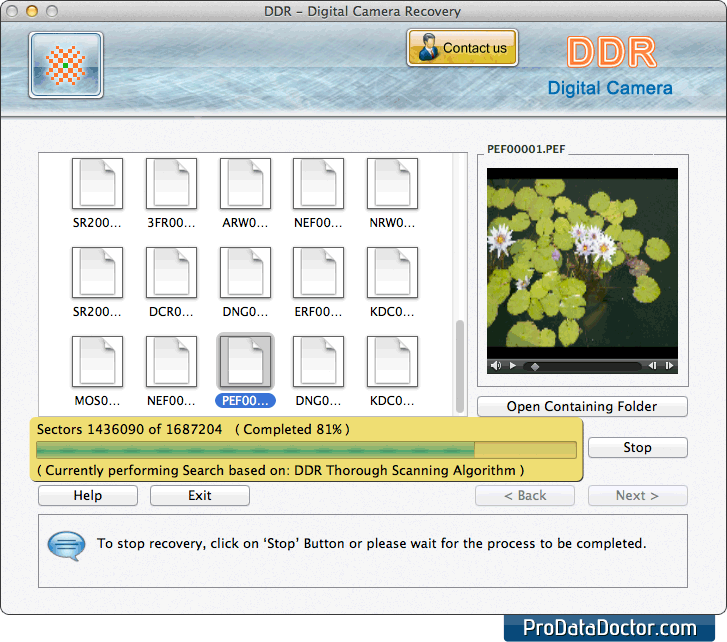Play the PEF00001.PEF preview
The height and width of the screenshot is (642, 727).
513,366
